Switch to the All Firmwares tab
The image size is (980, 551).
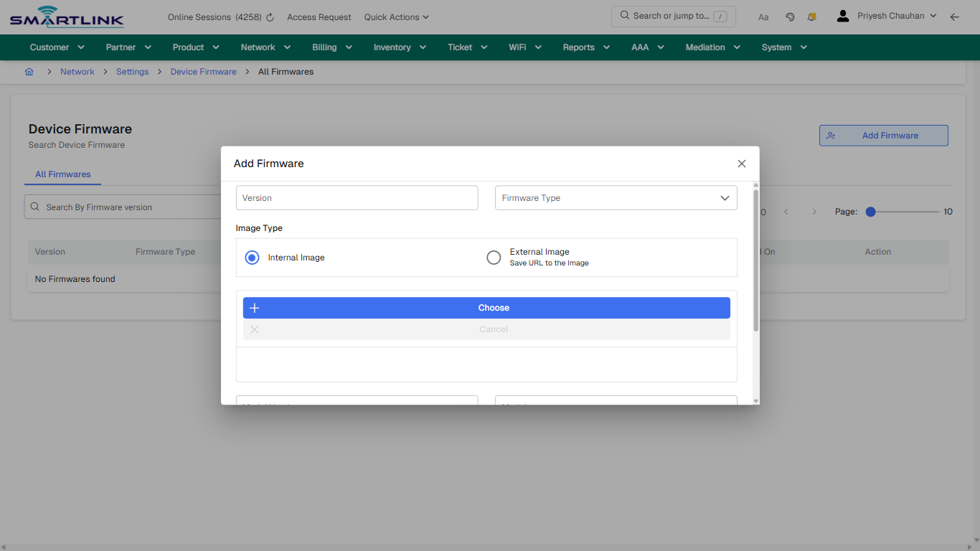[62, 174]
